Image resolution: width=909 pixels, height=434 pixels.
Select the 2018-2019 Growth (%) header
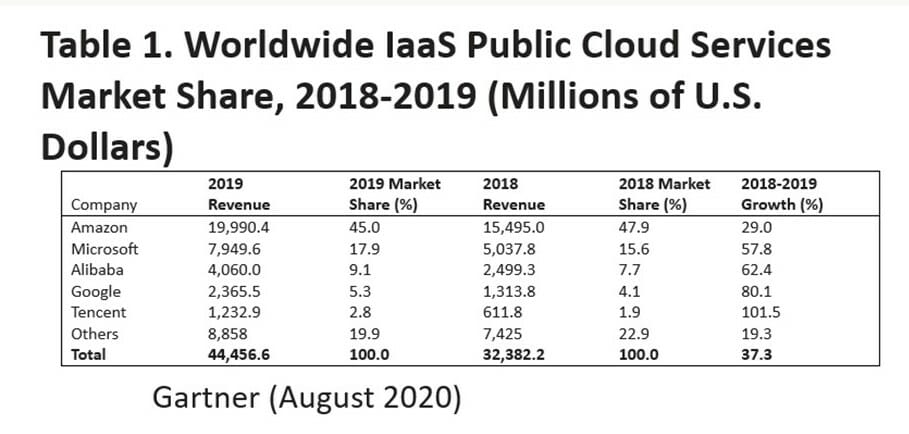[782, 195]
